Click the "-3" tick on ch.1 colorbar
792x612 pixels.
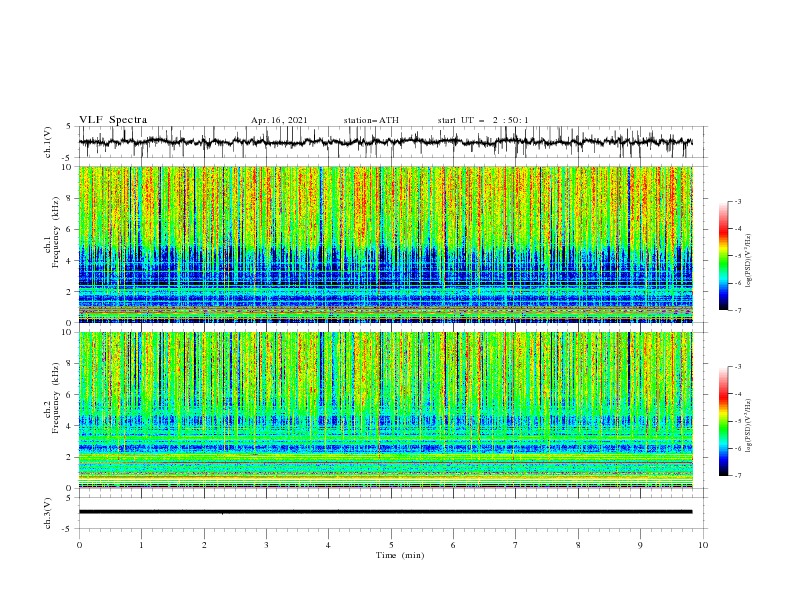pyautogui.click(x=738, y=201)
